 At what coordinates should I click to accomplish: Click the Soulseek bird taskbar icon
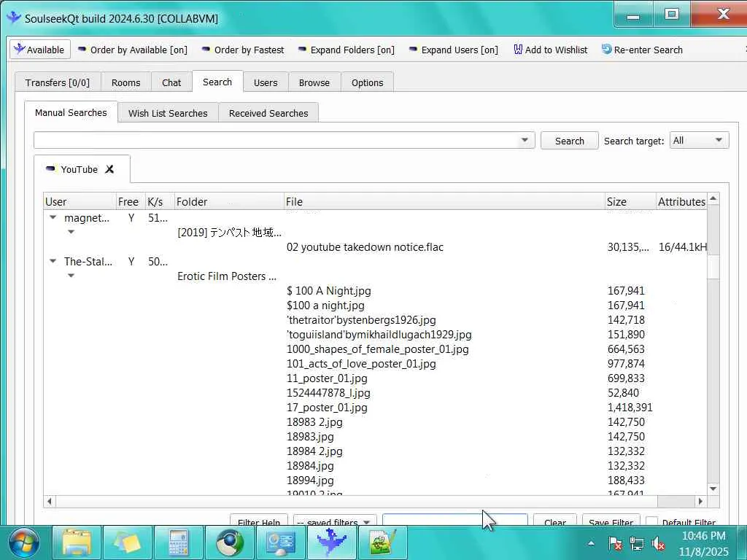pyautogui.click(x=332, y=542)
